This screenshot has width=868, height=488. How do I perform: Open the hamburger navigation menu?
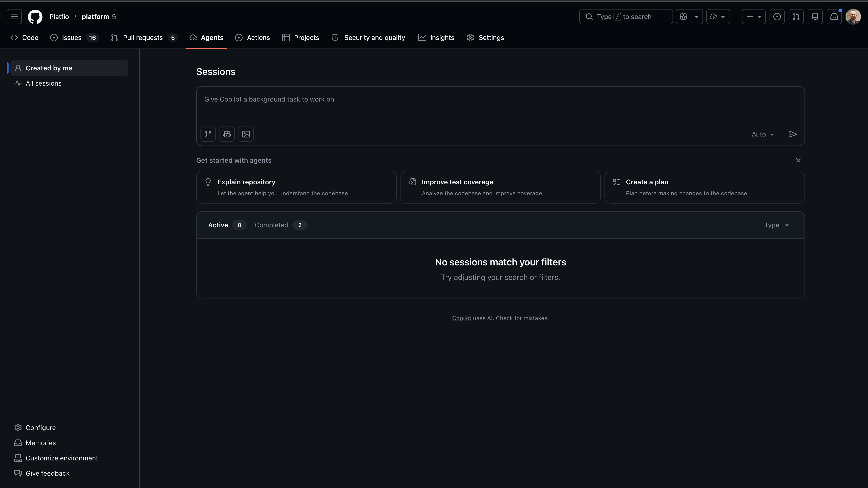click(x=14, y=16)
